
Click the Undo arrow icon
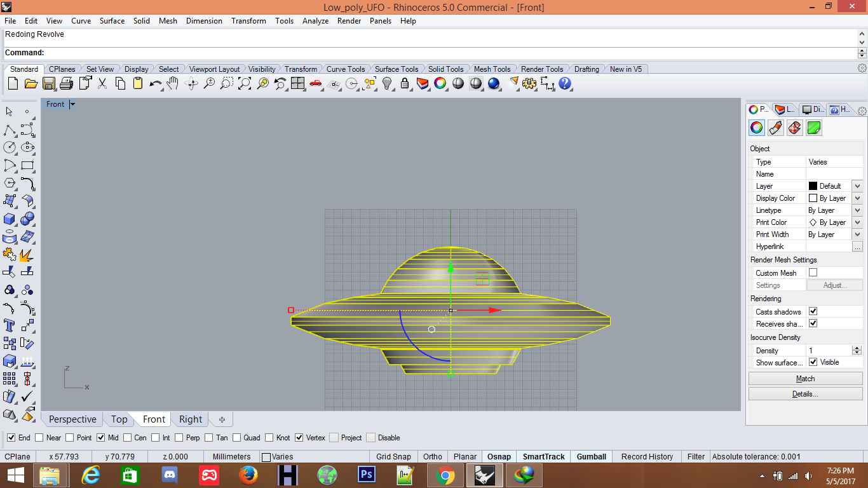pyautogui.click(x=155, y=83)
